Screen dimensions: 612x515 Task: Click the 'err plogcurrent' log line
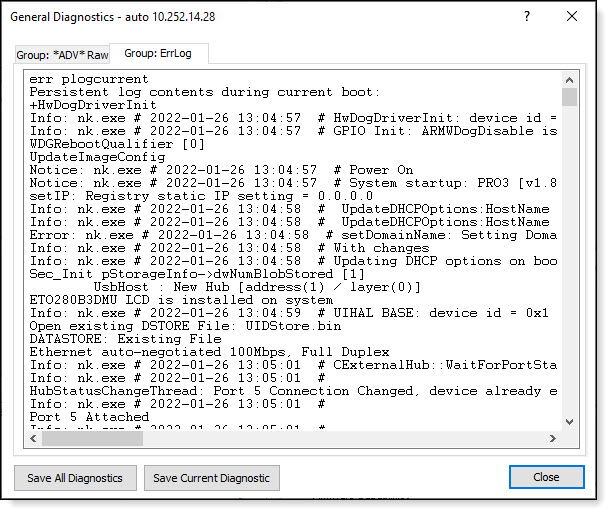[89, 79]
